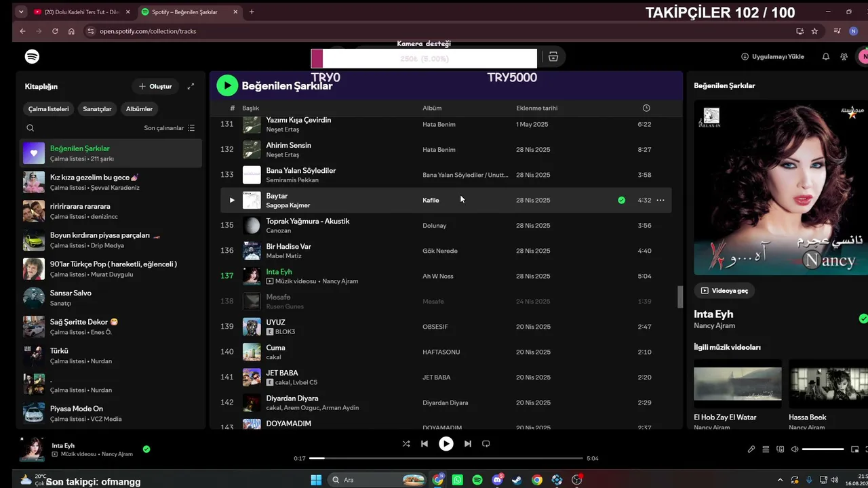Click the Inta Eyh cover in now playing bar
Viewport: 868px width, 488px height.
[32, 449]
